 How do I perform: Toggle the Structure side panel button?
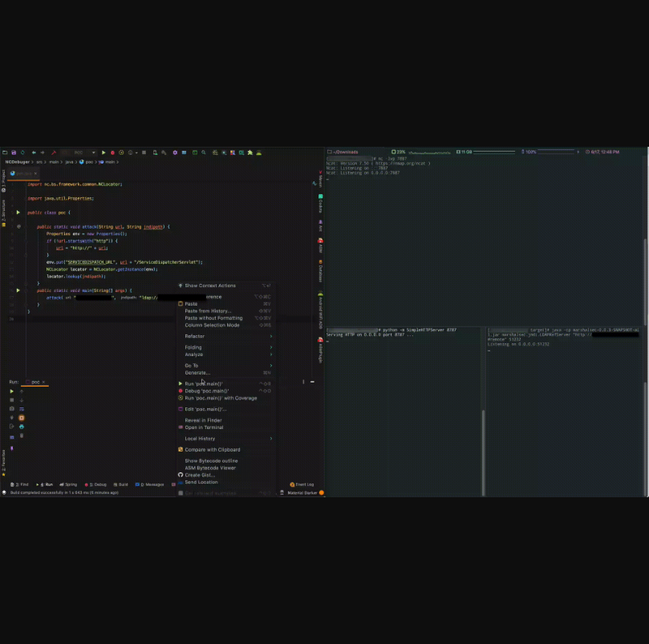[x=3, y=210]
